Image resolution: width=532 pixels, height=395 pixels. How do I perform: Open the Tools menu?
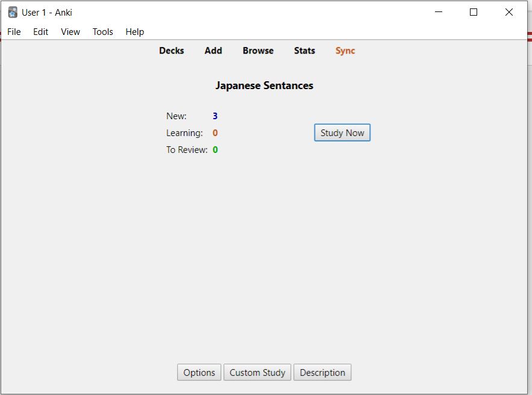(102, 31)
